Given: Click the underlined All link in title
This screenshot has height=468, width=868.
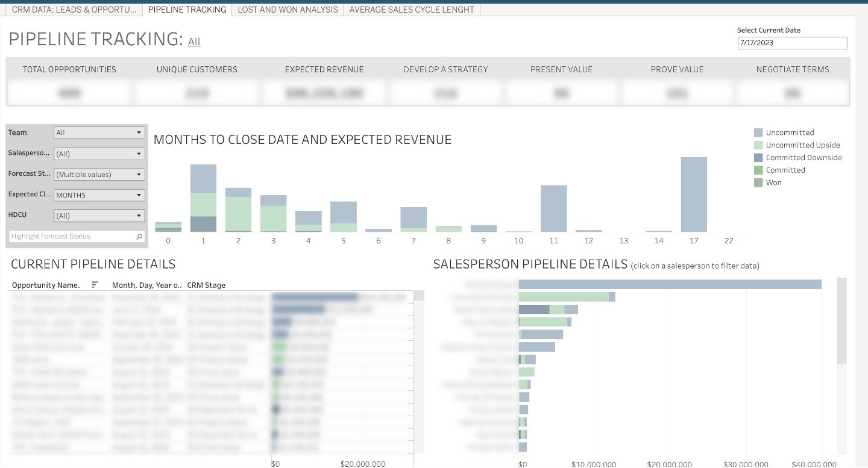Looking at the screenshot, I should [194, 42].
